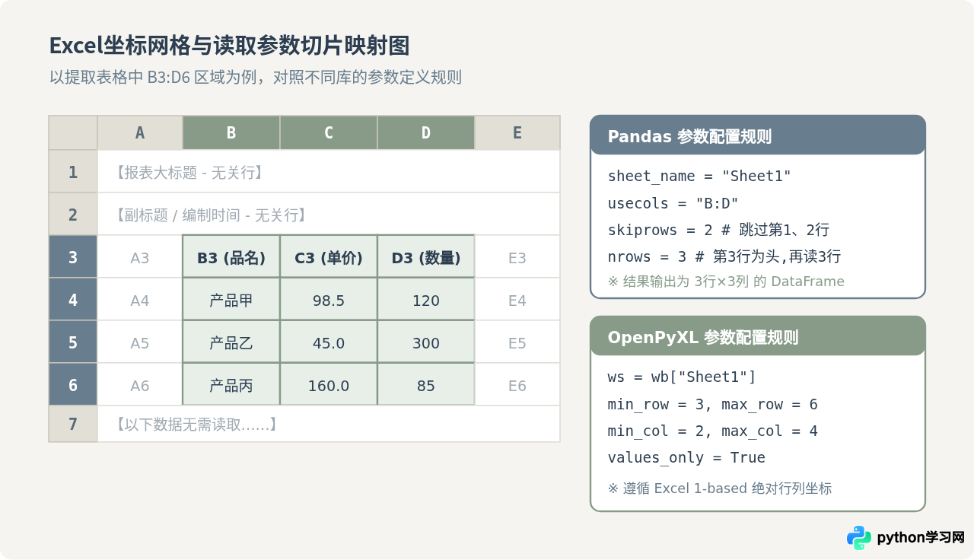Click the row text 【报表大标题 - 无关行】

coord(189,173)
